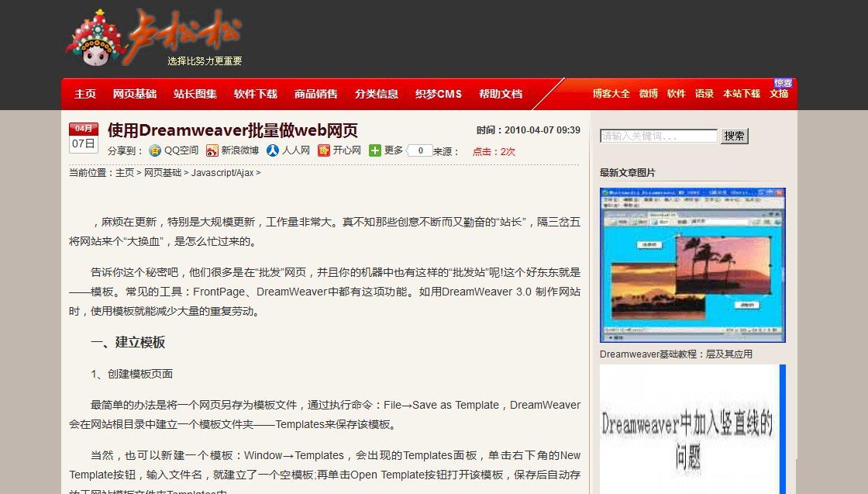Open the 网页基础 navigation tab
Viewport: 868px width, 494px height.
tap(135, 94)
